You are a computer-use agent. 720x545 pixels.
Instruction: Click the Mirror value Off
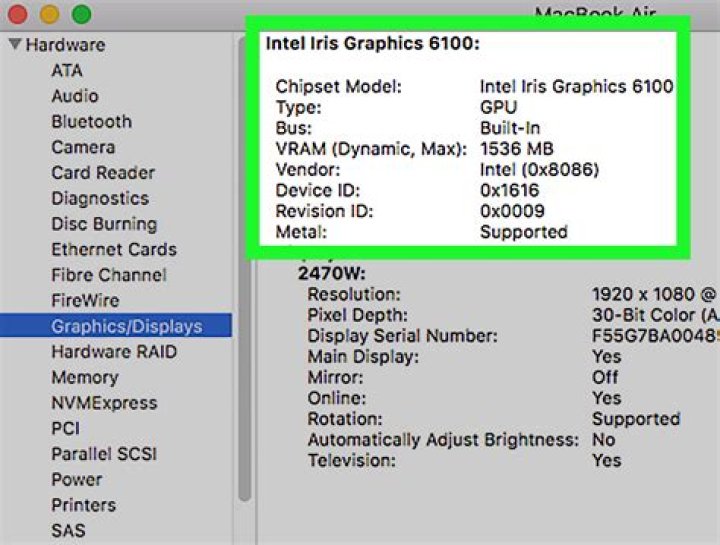tap(605, 377)
